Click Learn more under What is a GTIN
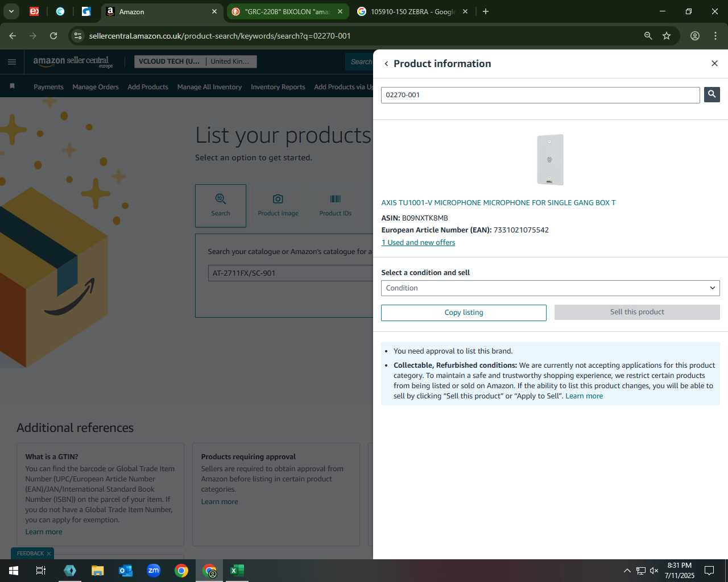This screenshot has height=582, width=728. pyautogui.click(x=44, y=532)
